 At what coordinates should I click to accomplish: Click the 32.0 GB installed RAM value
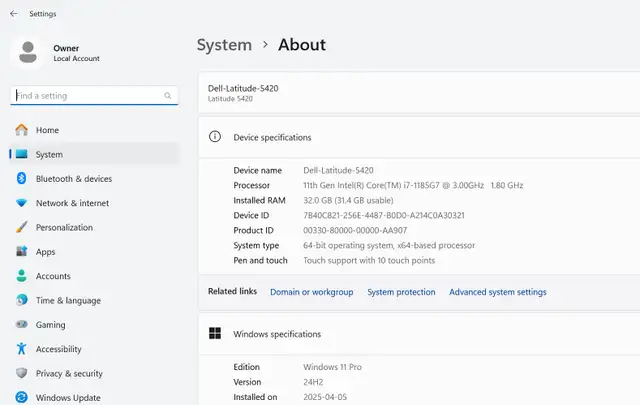348,200
